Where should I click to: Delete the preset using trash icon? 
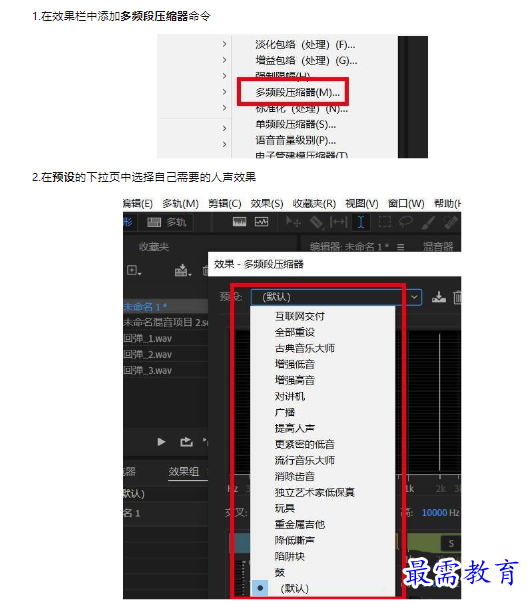click(x=457, y=297)
